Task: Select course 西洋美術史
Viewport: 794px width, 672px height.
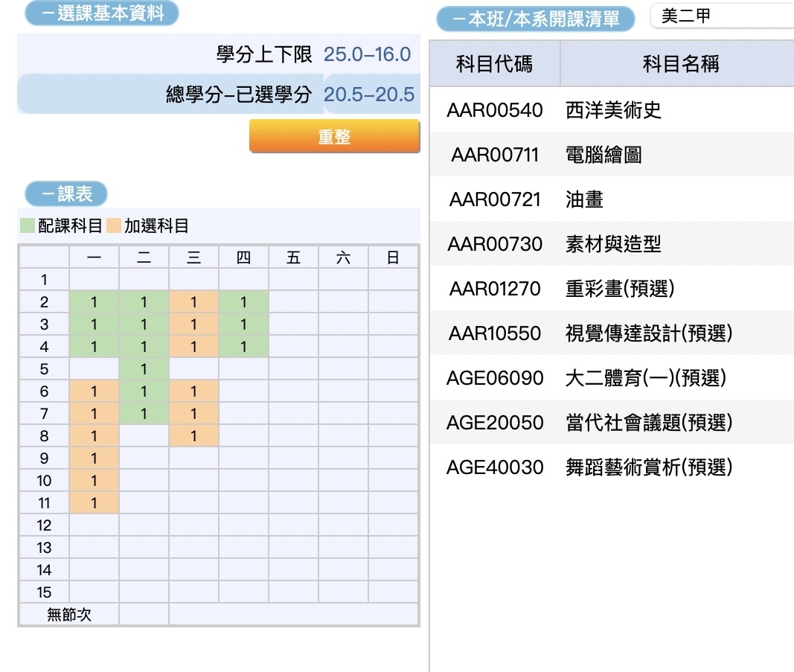Action: (613, 110)
